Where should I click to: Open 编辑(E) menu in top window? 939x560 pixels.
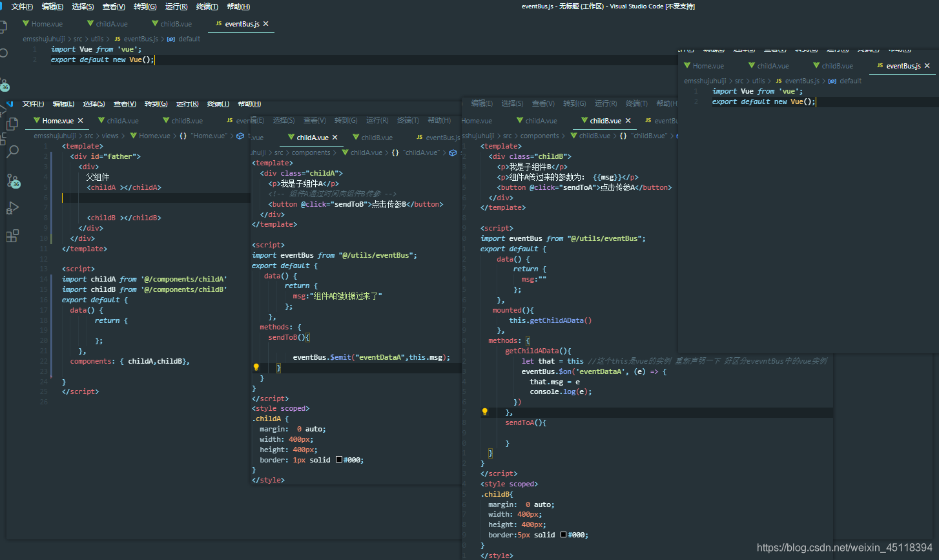(52, 6)
